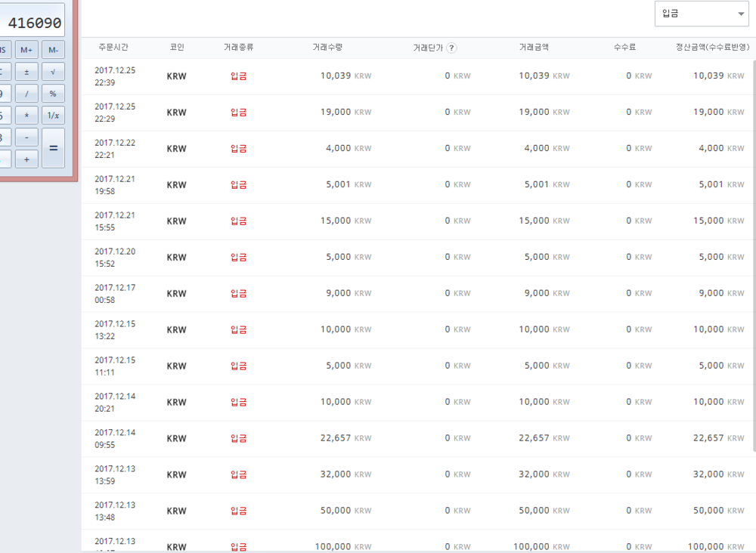Viewport: 756px width, 553px height.
Task: Click the square root calculator key
Action: (53, 72)
